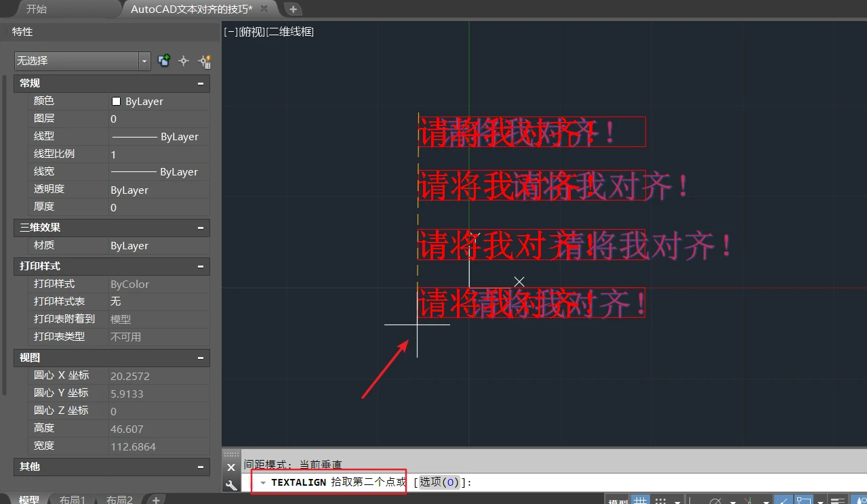Viewport: 867px width, 504px height.
Task: Click the 选项(O) command option
Action: pos(439,482)
